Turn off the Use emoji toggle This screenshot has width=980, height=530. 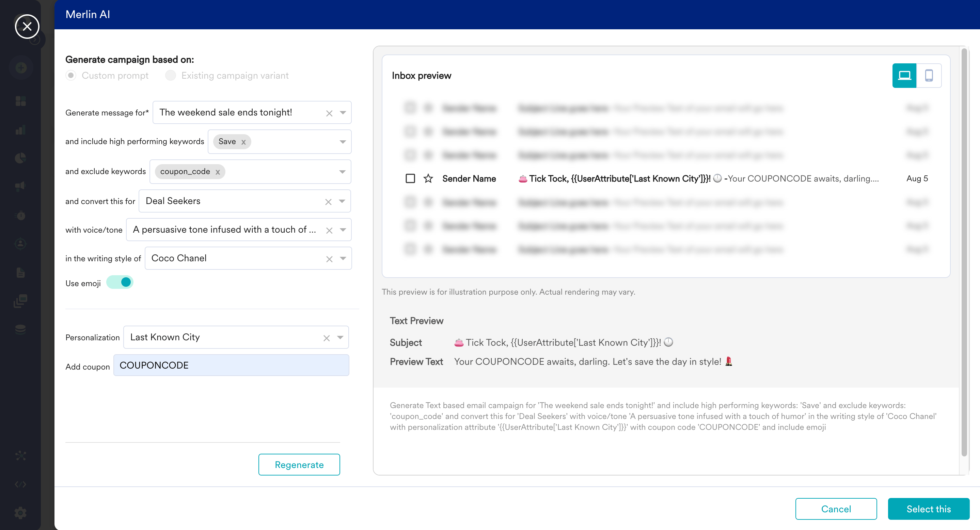pyautogui.click(x=120, y=282)
